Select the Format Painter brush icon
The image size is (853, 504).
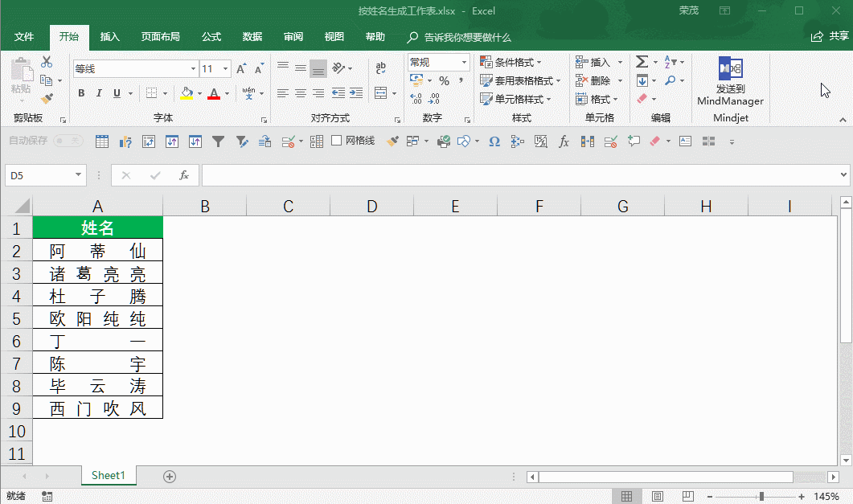tap(47, 99)
